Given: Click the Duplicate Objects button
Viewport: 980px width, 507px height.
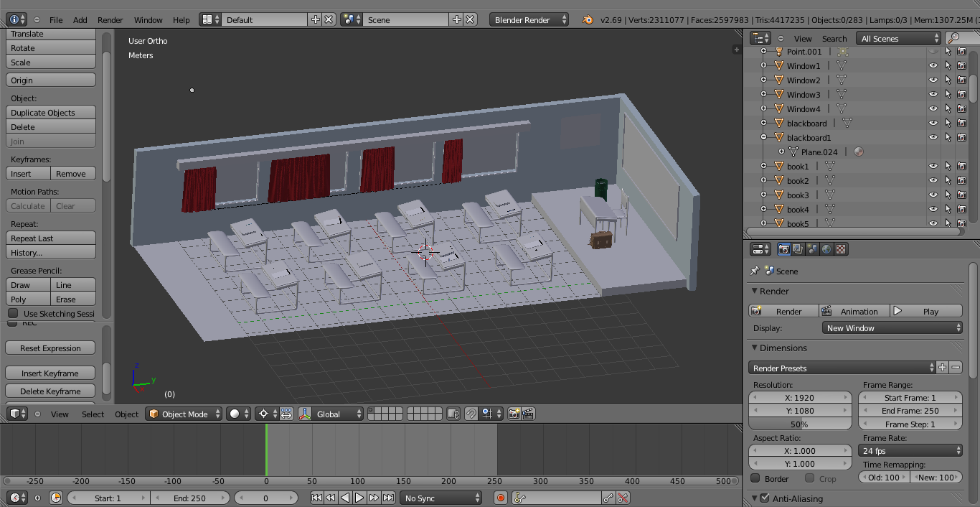Looking at the screenshot, I should pos(51,113).
